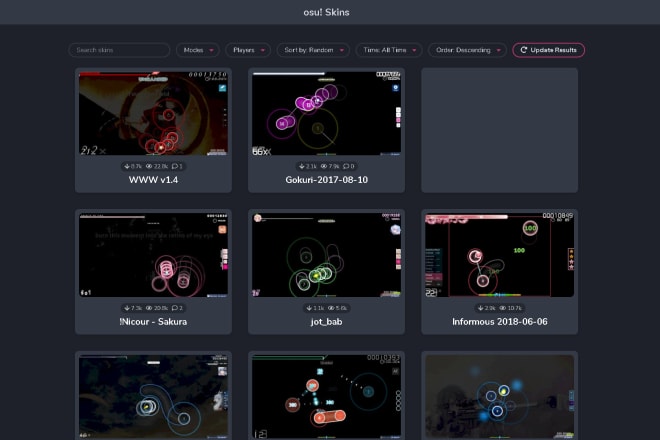Expand the Order: Descending dropdown
The image size is (660, 440).
pos(467,50)
